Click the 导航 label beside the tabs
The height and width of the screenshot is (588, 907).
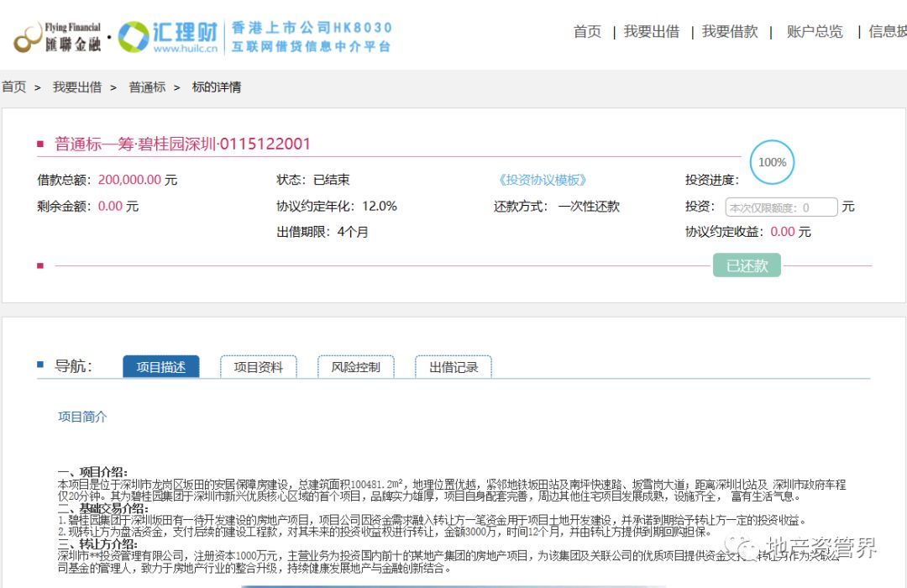73,366
